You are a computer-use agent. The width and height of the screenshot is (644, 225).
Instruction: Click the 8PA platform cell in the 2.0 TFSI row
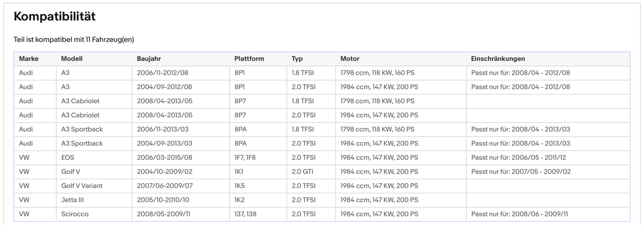(x=258, y=143)
